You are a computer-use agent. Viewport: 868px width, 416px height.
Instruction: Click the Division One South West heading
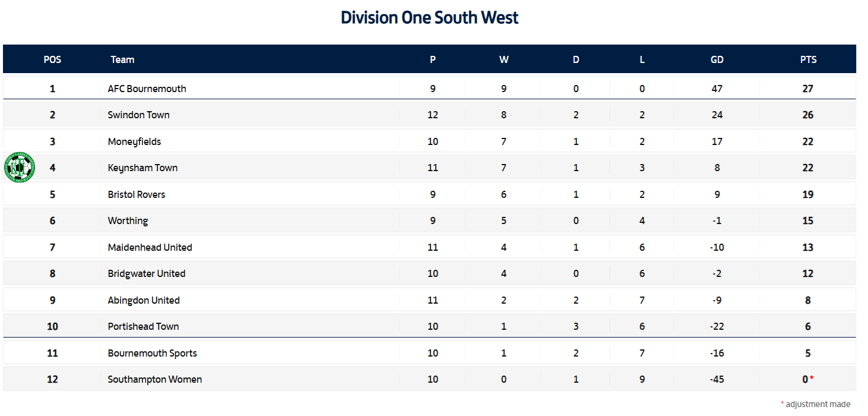coord(429,17)
